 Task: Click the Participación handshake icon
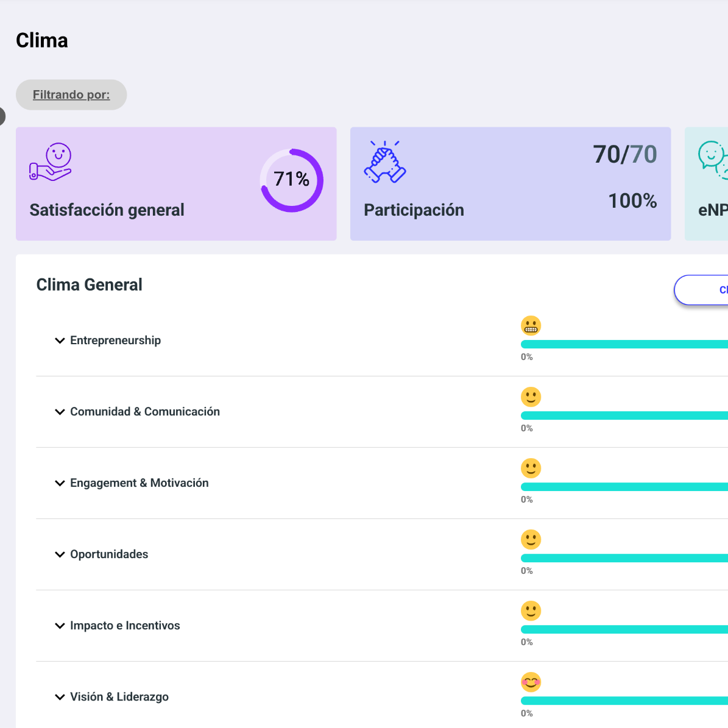pyautogui.click(x=385, y=162)
